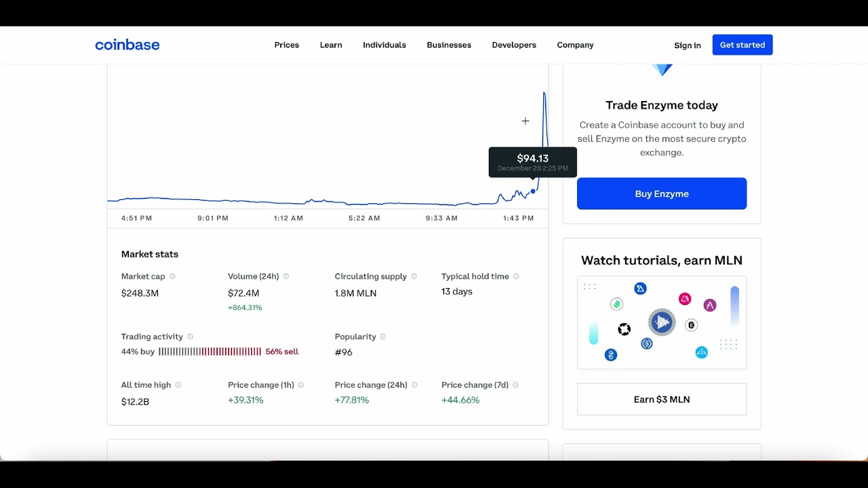Screen dimensions: 868x488
Task: Open the Prices menu item
Action: 287,45
